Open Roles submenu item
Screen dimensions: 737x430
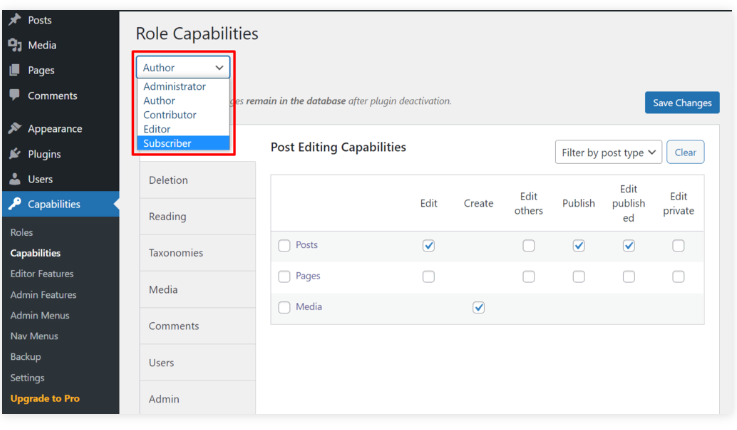click(22, 232)
